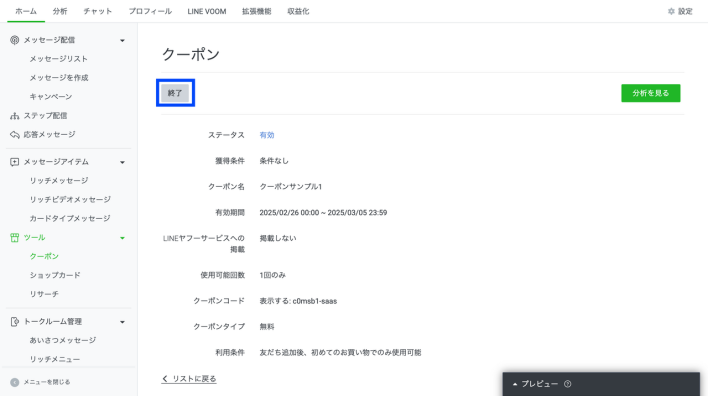Viewport: 708px width, 396px height.
Task: Click the メッセージアイテム plus-box icon
Action: [x=14, y=162]
